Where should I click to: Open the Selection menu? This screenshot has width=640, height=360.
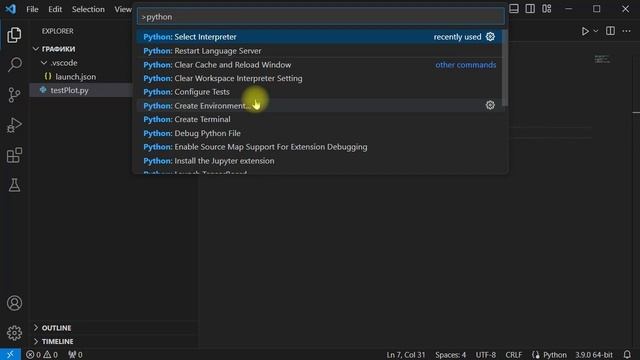click(88, 9)
